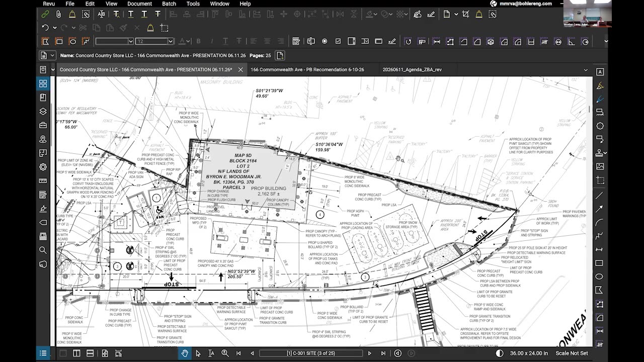The height and width of the screenshot is (362, 644).
Task: Select the lasso selection box icon
Action: [164, 28]
